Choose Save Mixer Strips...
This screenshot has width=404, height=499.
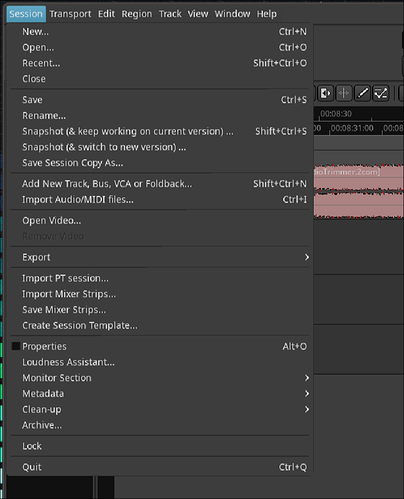[160, 310]
